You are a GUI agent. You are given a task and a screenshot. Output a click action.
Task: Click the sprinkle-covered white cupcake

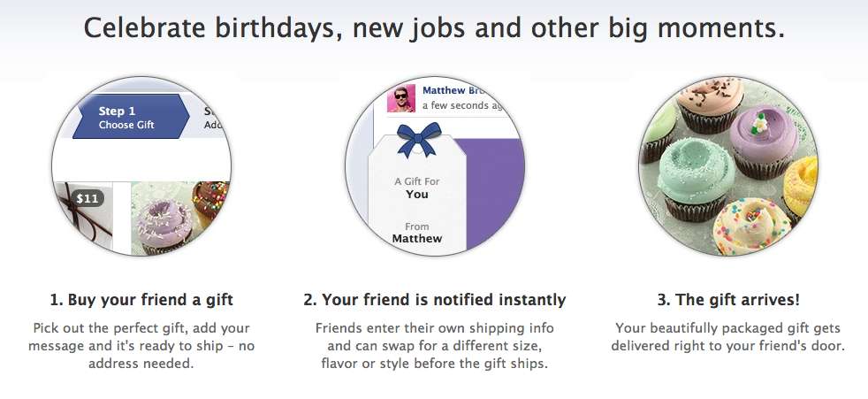pos(751,226)
